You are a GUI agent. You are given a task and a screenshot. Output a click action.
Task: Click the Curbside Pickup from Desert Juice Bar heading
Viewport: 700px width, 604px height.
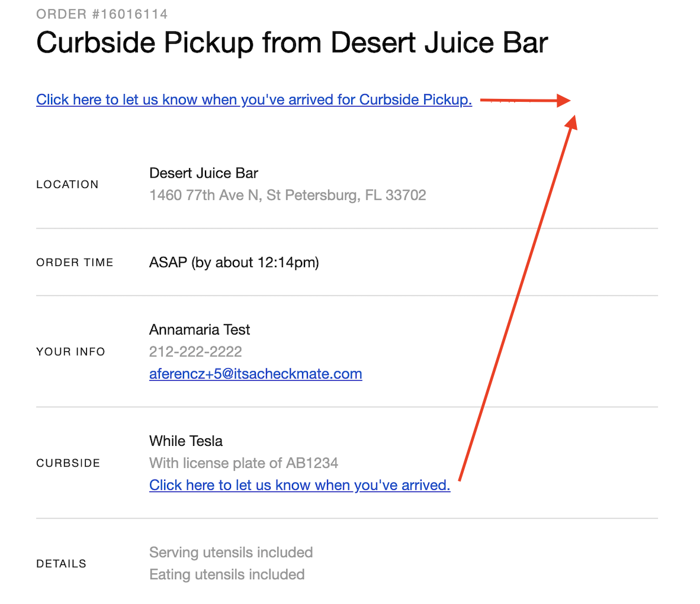pos(292,43)
